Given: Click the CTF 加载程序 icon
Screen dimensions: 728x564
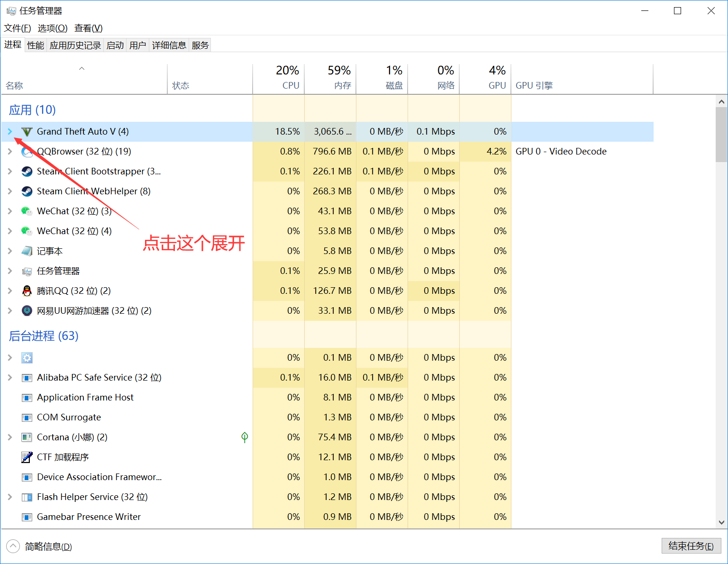Looking at the screenshot, I should click(x=27, y=457).
